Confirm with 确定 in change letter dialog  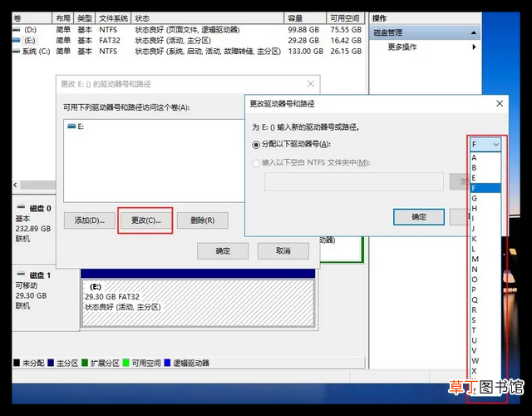click(x=419, y=216)
